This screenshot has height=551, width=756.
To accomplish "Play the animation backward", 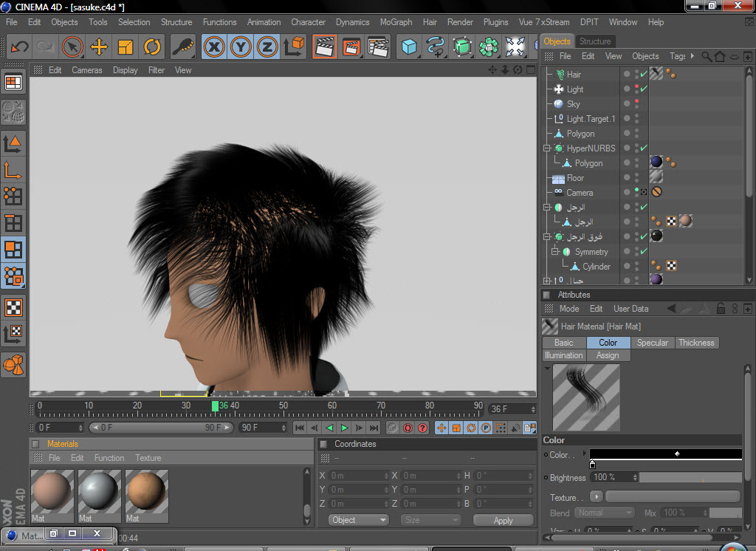I will tap(329, 428).
